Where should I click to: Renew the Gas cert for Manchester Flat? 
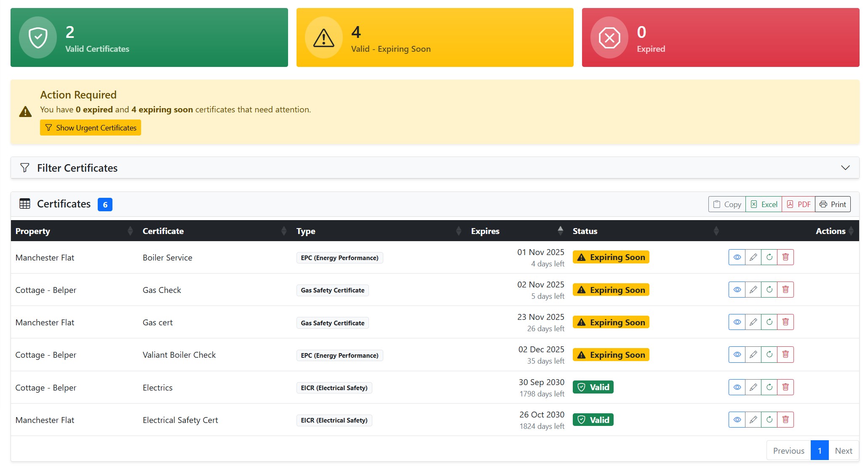pyautogui.click(x=769, y=322)
